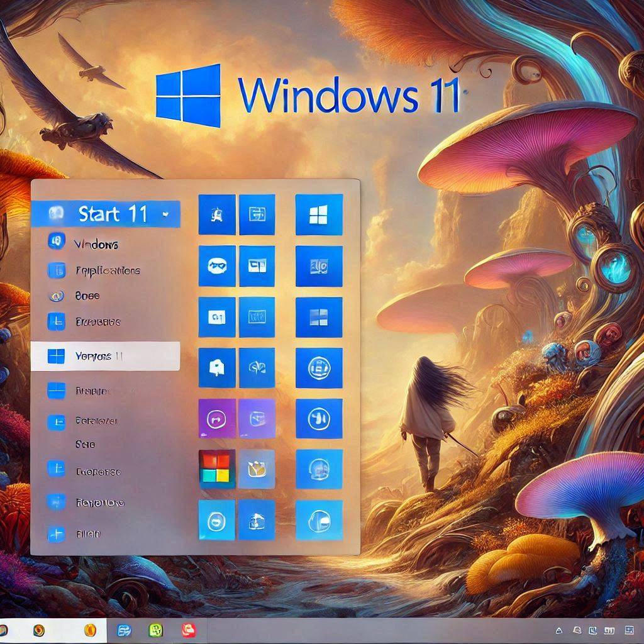Expand the Start 11 header dropdown arrow
This screenshot has width=644, height=644.
tap(165, 214)
